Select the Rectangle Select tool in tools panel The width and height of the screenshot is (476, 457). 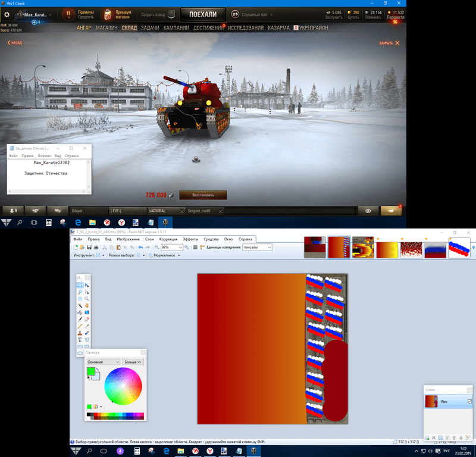tap(80, 285)
